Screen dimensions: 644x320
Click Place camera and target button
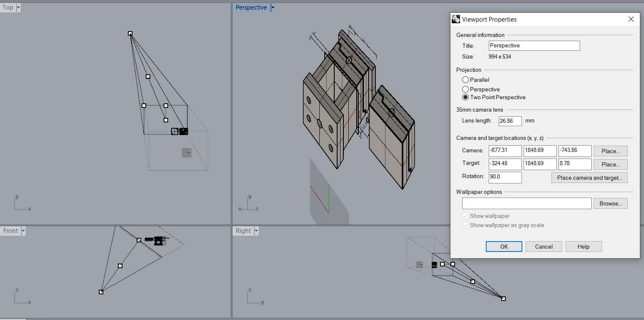(589, 178)
